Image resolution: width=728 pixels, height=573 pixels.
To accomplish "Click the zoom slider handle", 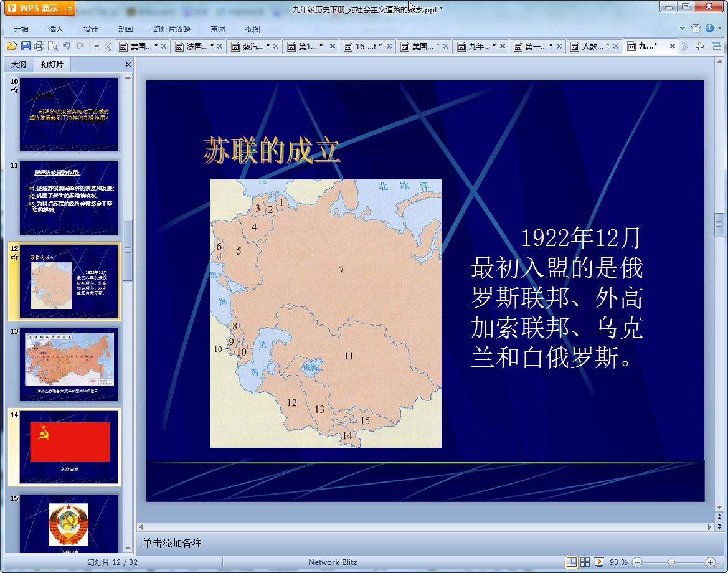I will click(x=671, y=562).
